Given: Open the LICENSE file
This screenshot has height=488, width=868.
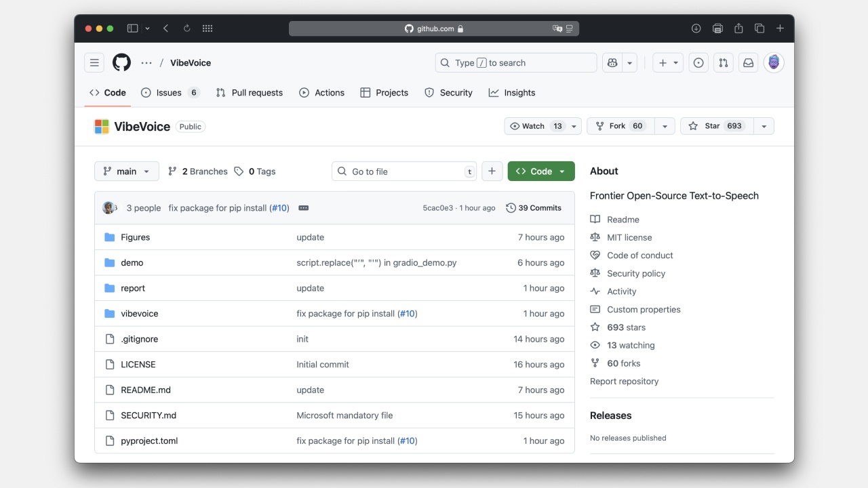Looking at the screenshot, I should (x=138, y=365).
